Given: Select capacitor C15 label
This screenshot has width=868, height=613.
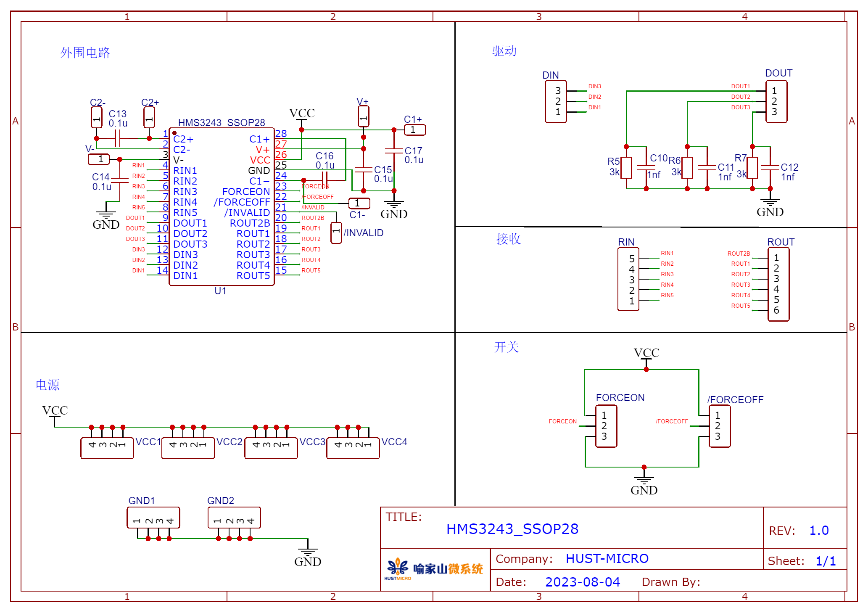Looking at the screenshot, I should 383,170.
